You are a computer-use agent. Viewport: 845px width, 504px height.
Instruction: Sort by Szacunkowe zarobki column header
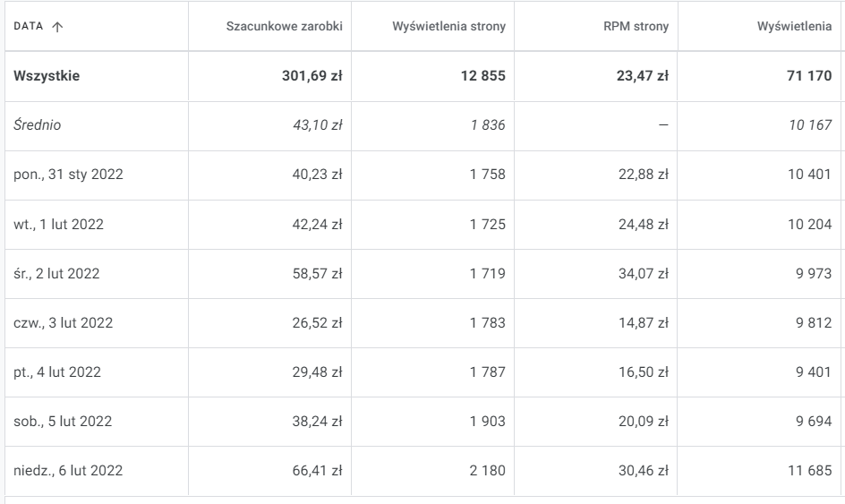point(283,26)
